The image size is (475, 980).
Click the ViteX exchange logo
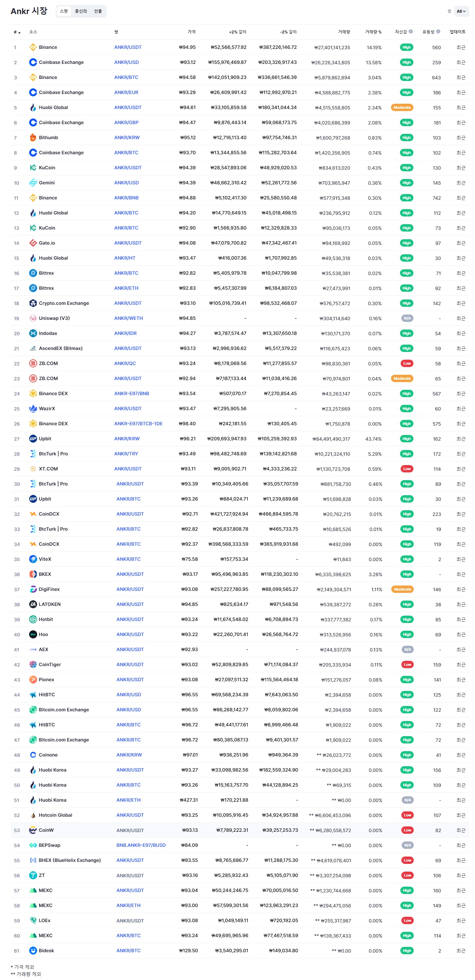(33, 559)
